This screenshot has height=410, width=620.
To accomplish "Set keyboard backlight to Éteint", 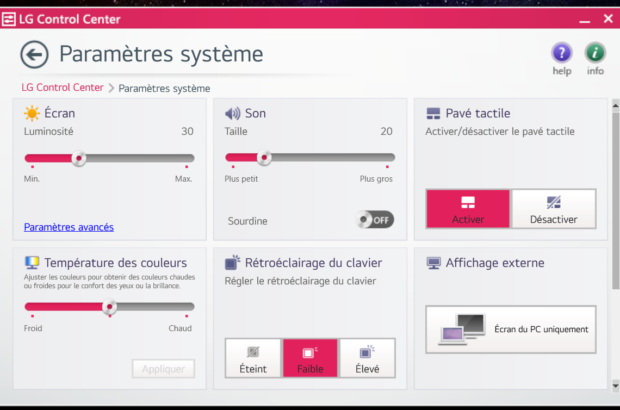I will (253, 358).
